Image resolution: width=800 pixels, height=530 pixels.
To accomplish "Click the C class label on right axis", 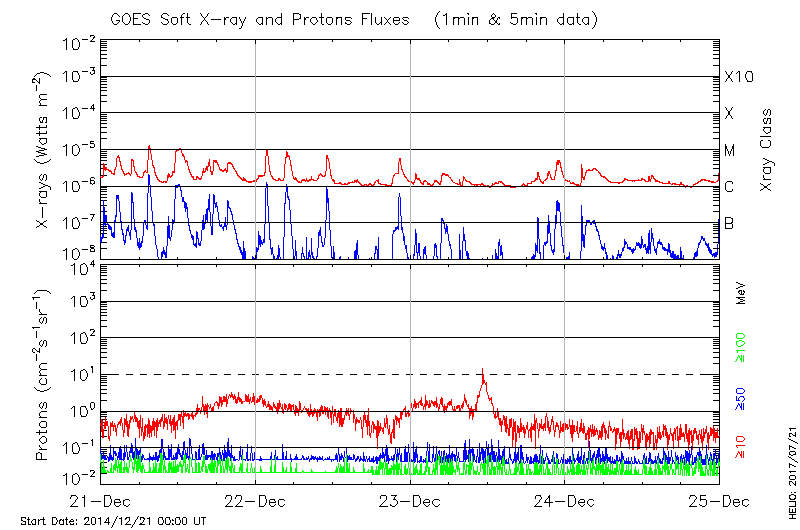I will coord(729,187).
